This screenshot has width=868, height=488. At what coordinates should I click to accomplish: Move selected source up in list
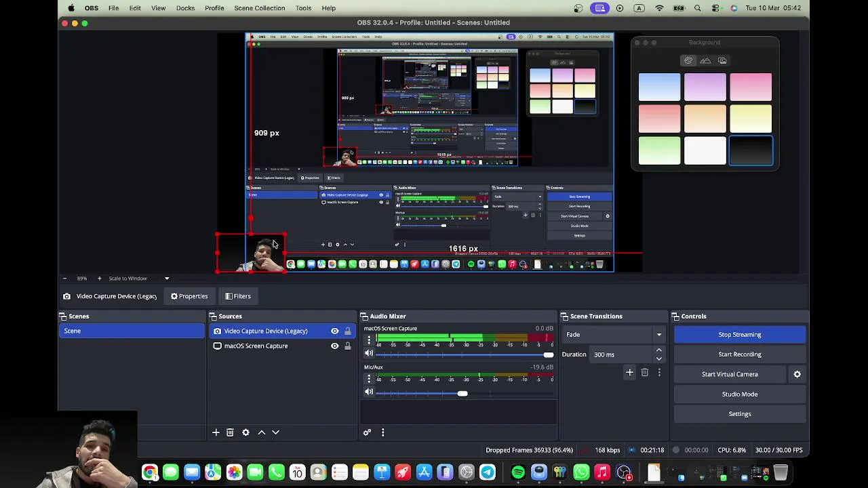tap(261, 432)
